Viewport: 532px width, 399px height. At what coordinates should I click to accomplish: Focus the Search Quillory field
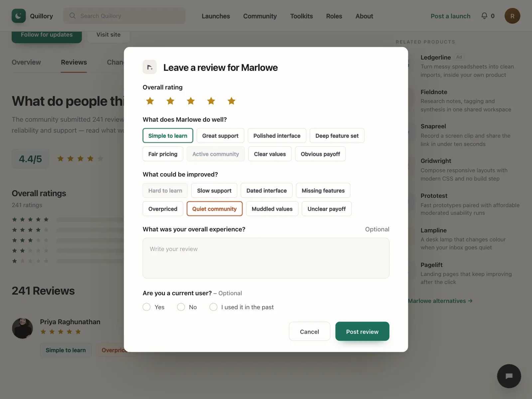coord(124,16)
